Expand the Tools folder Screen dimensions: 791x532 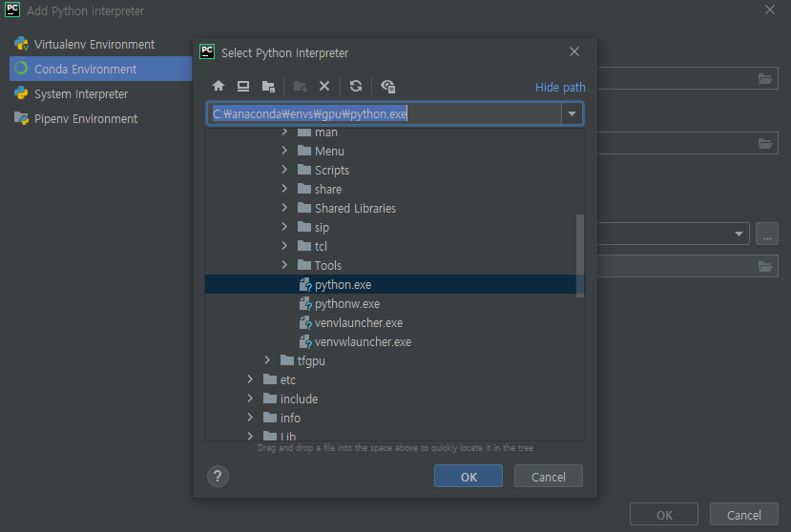click(x=284, y=265)
